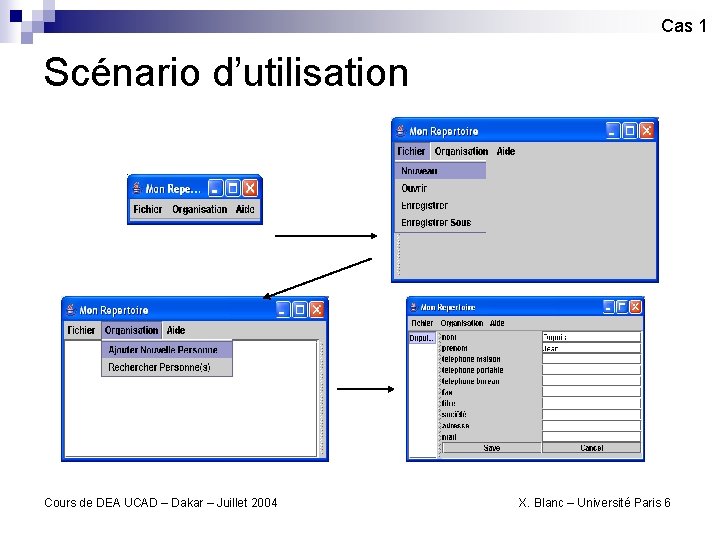Minimize the window showing the Organisation dropdown
This screenshot has height=540, width=720.
(283, 310)
